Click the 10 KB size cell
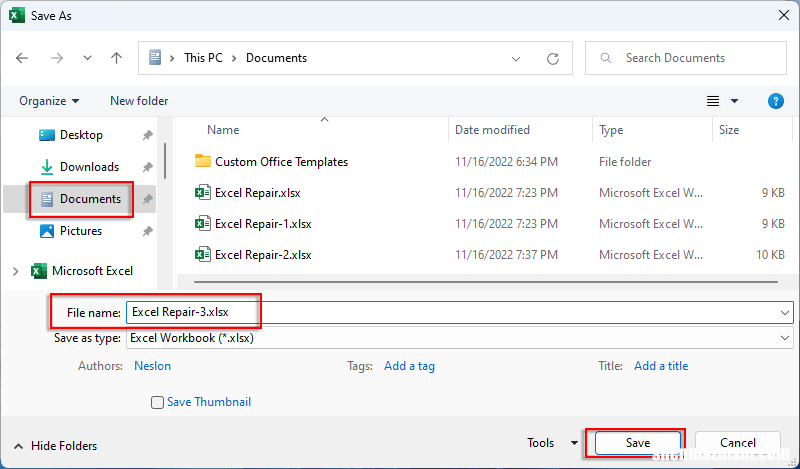The width and height of the screenshot is (800, 469). click(x=770, y=255)
